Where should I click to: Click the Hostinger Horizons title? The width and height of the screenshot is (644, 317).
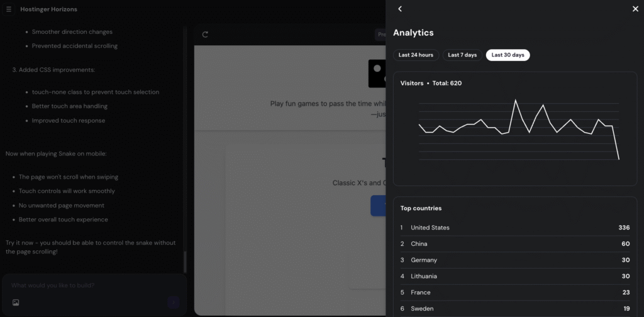pos(49,9)
